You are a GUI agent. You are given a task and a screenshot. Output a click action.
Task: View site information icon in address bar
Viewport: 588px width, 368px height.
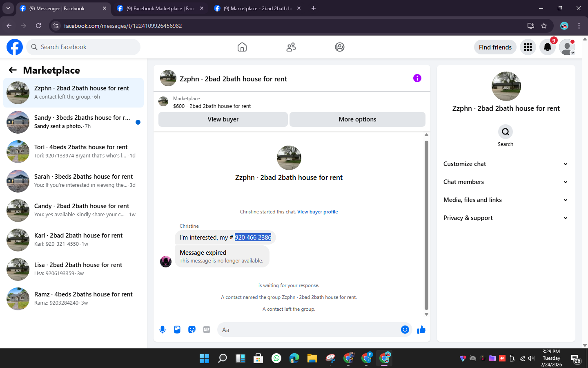(56, 26)
